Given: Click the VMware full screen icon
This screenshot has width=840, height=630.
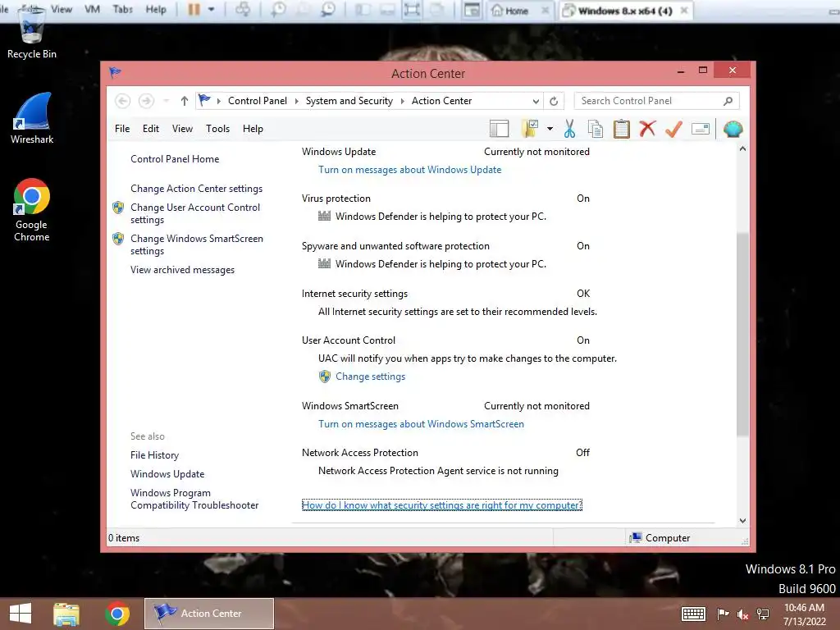Looking at the screenshot, I should (412, 10).
